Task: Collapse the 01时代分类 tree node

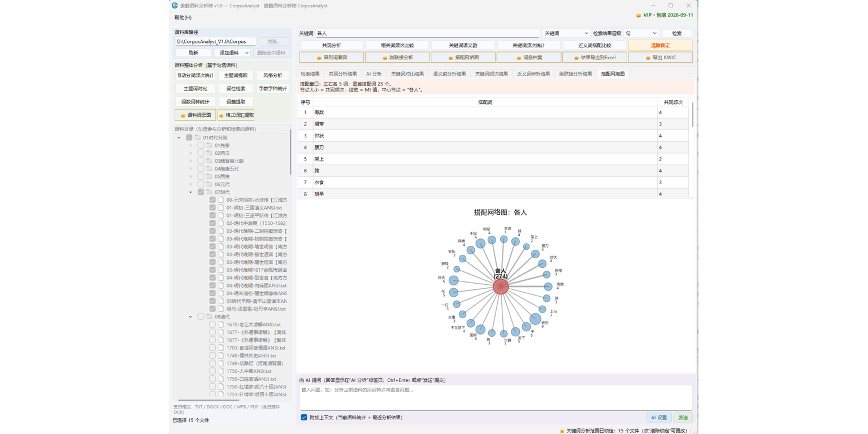Action: pos(179,137)
